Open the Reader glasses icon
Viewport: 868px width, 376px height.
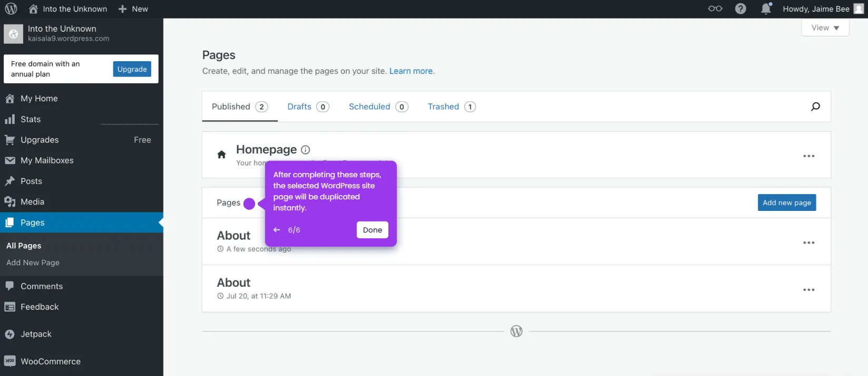(x=715, y=8)
